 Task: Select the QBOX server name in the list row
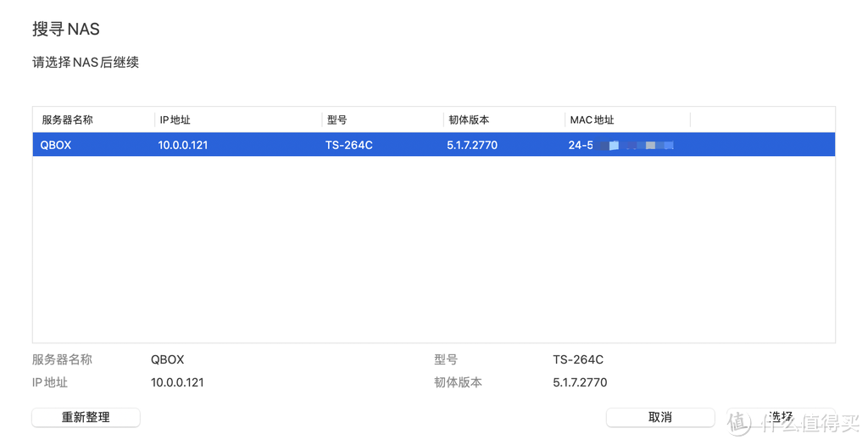coord(56,145)
